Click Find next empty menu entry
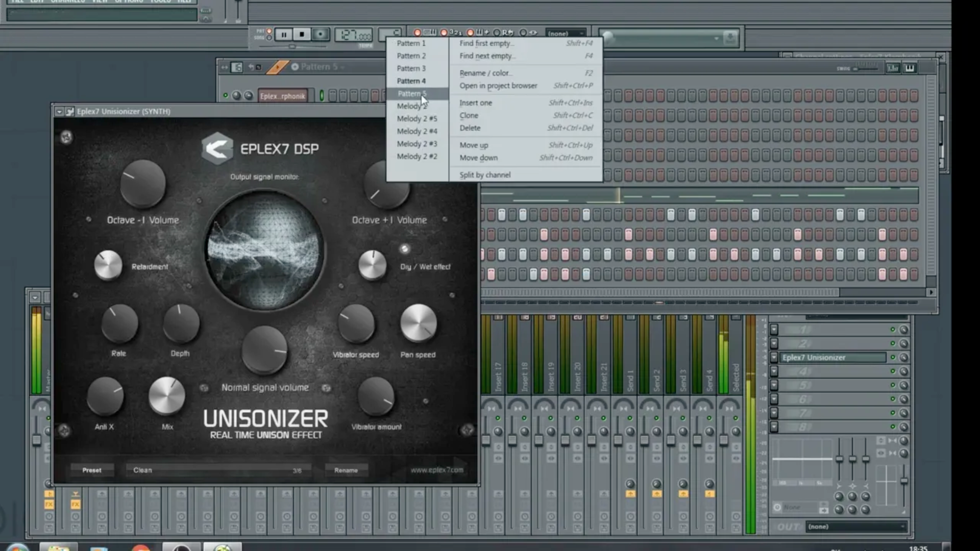 click(x=526, y=56)
